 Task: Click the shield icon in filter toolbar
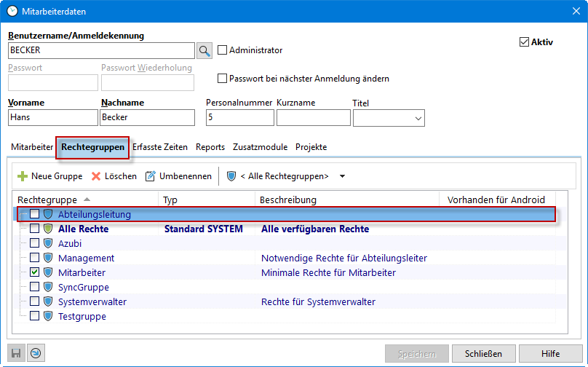coord(231,176)
